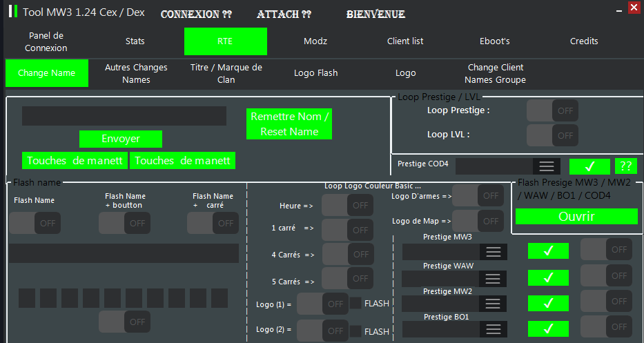644x343 pixels.
Task: Open the Prestige WAW dropdown list
Action: [492, 279]
